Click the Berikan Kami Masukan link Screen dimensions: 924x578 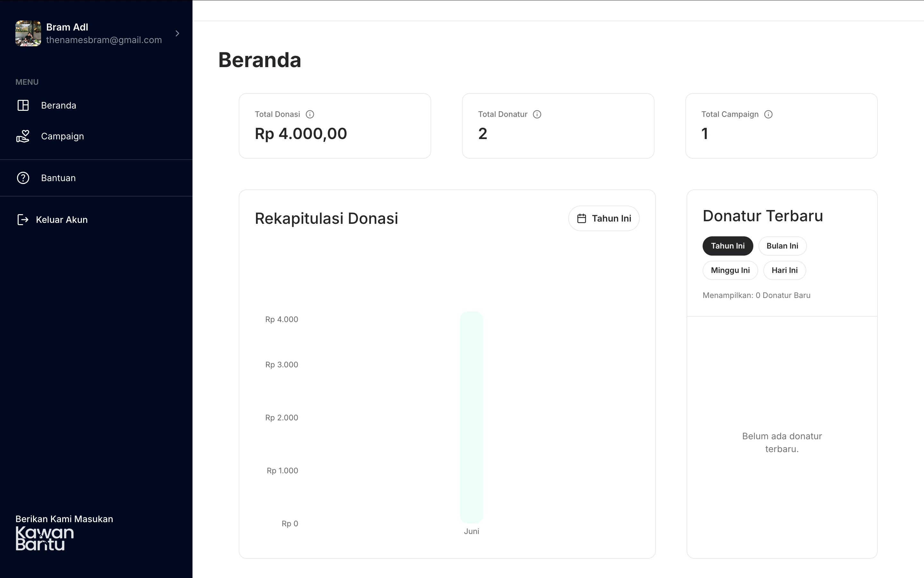click(x=64, y=519)
